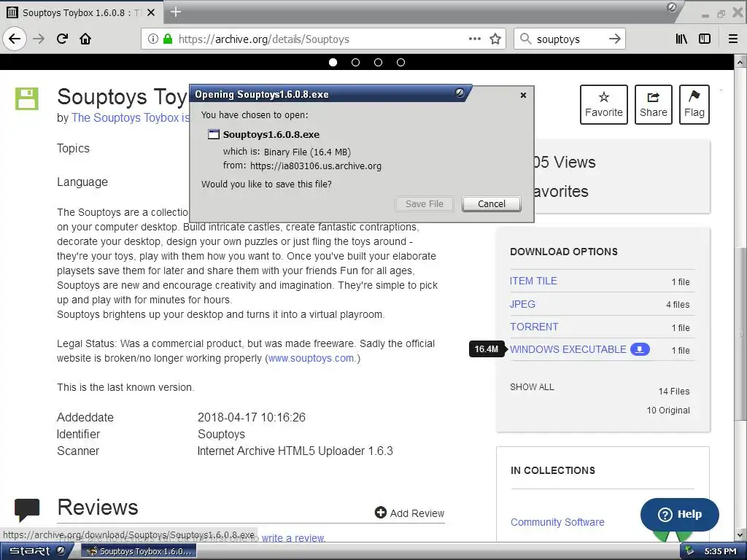747x560 pixels.
Task: Open a new tab with plus button
Action: click(x=175, y=12)
